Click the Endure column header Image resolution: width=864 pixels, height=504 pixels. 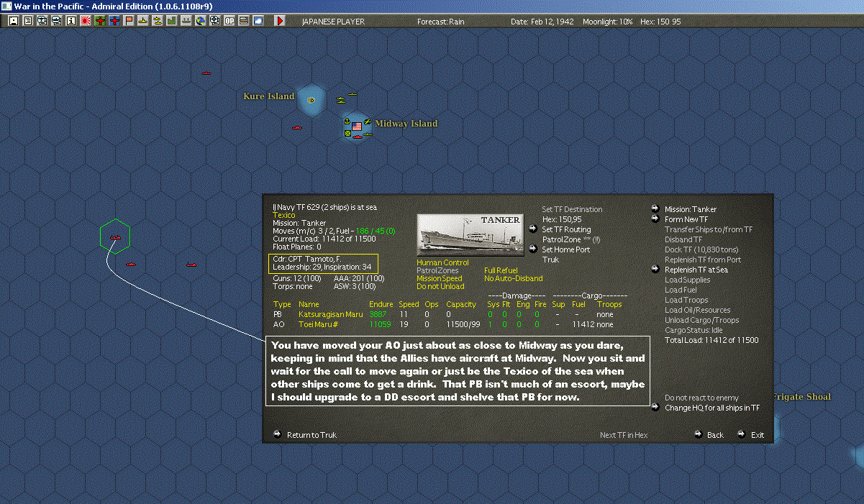381,304
